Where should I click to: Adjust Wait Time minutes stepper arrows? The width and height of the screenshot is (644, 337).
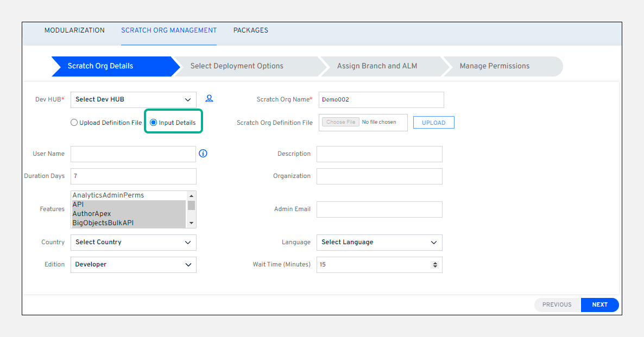pyautogui.click(x=434, y=264)
